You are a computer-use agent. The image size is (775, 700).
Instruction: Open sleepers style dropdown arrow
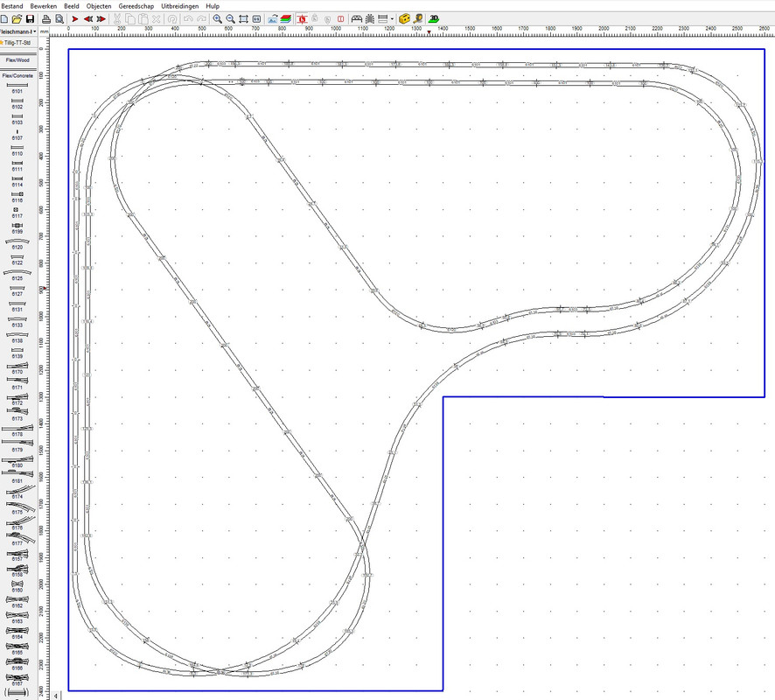392,18
